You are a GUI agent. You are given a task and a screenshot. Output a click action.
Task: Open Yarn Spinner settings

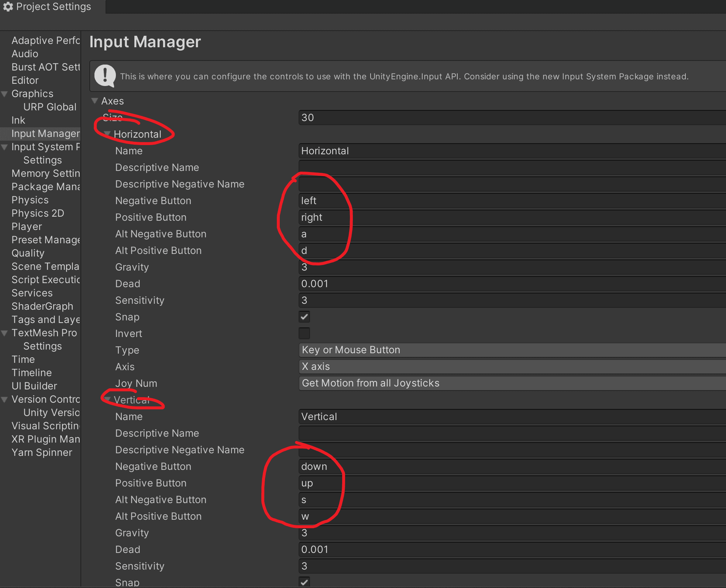coord(42,453)
